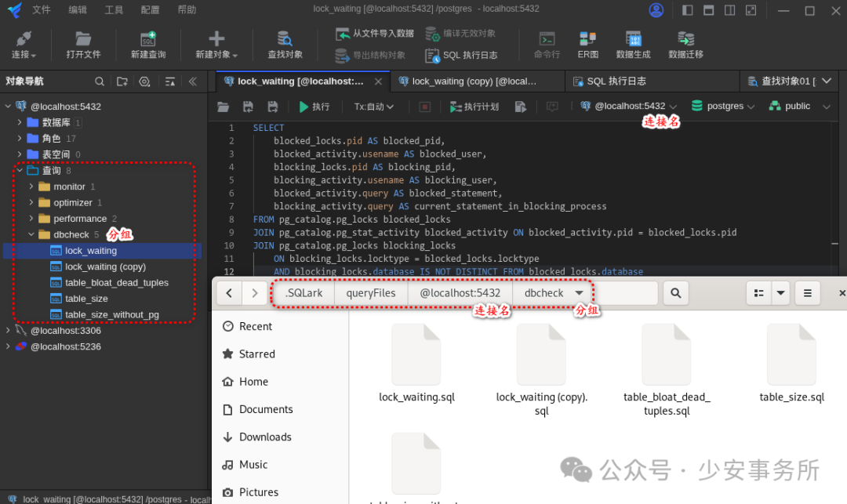Screen dimensions: 847x504
Task: Open the 数据迁移 data migration tool
Action: click(685, 44)
